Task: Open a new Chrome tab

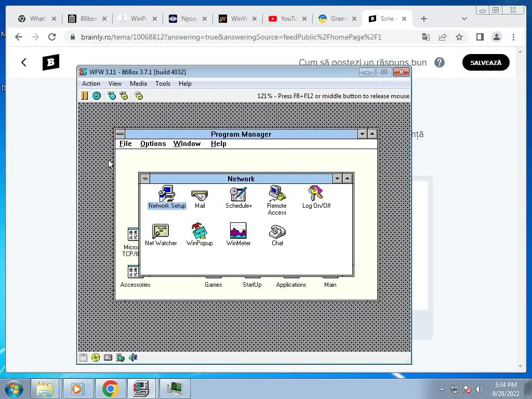Action: [424, 19]
